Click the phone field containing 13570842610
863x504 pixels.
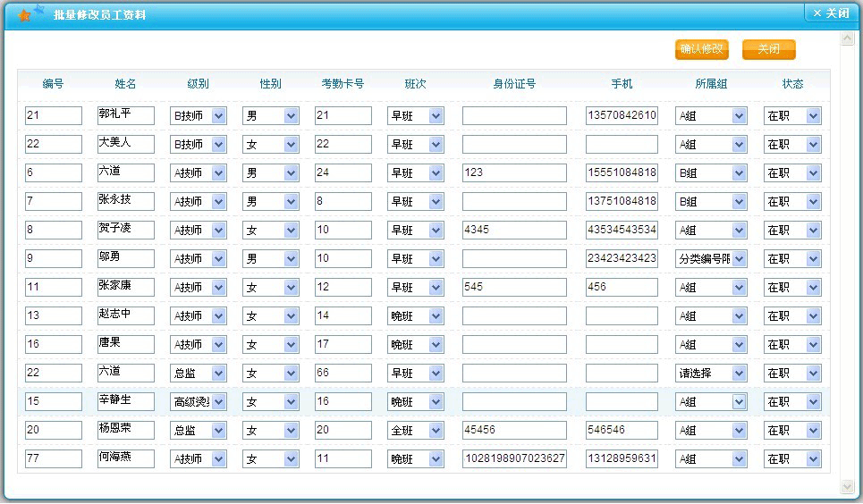622,115
